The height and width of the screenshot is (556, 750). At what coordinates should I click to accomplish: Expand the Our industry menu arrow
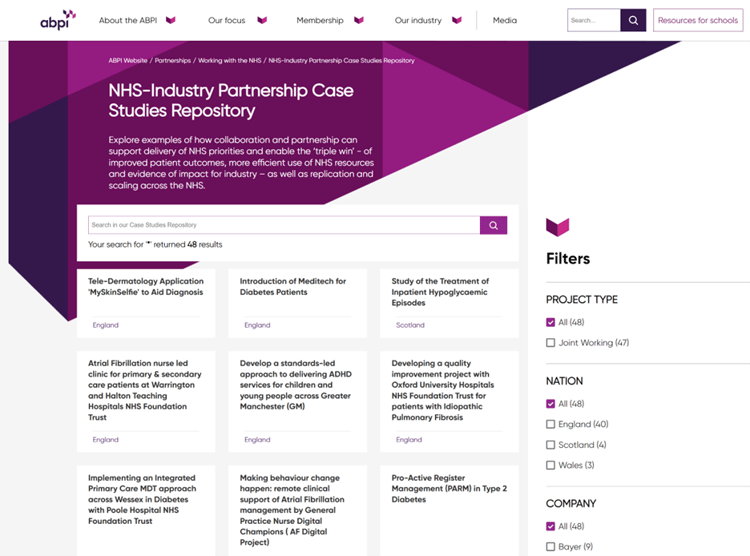click(457, 20)
